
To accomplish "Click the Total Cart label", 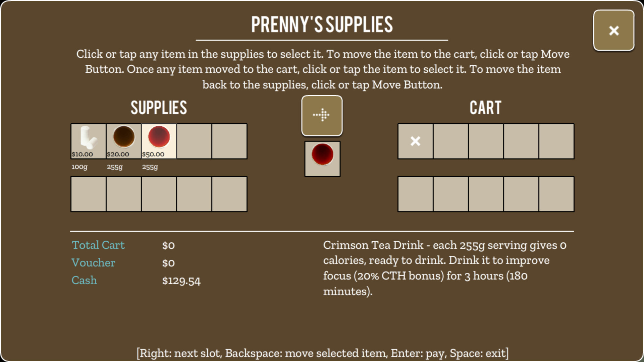I will click(98, 245).
